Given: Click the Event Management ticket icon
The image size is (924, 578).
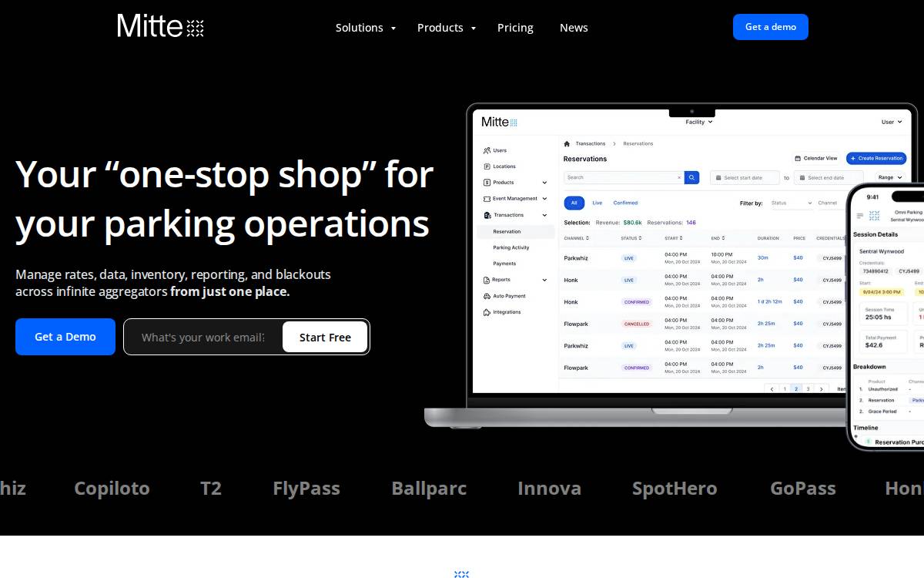Looking at the screenshot, I should point(487,199).
